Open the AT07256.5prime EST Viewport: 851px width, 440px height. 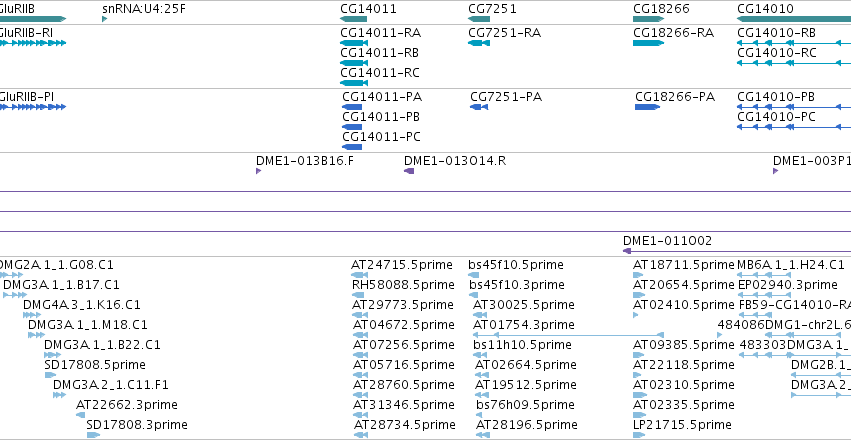point(358,355)
